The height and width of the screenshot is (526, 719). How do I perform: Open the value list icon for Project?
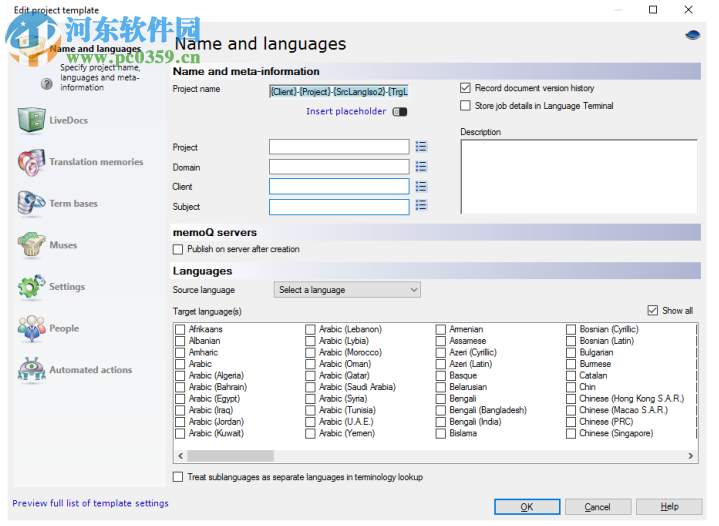click(421, 147)
